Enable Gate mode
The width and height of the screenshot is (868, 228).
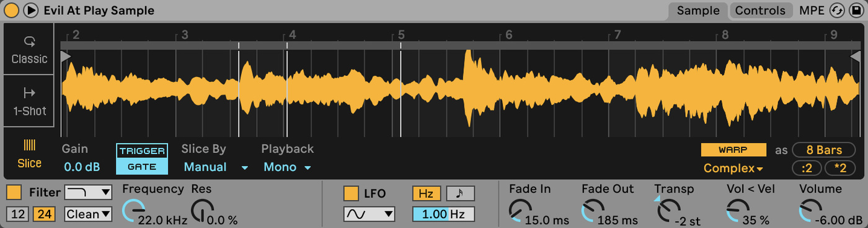(142, 166)
